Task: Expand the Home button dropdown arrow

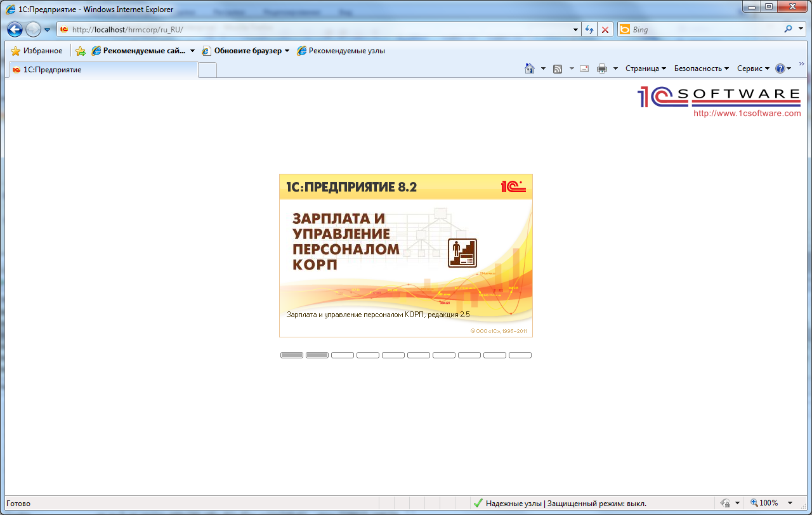Action: 543,68
